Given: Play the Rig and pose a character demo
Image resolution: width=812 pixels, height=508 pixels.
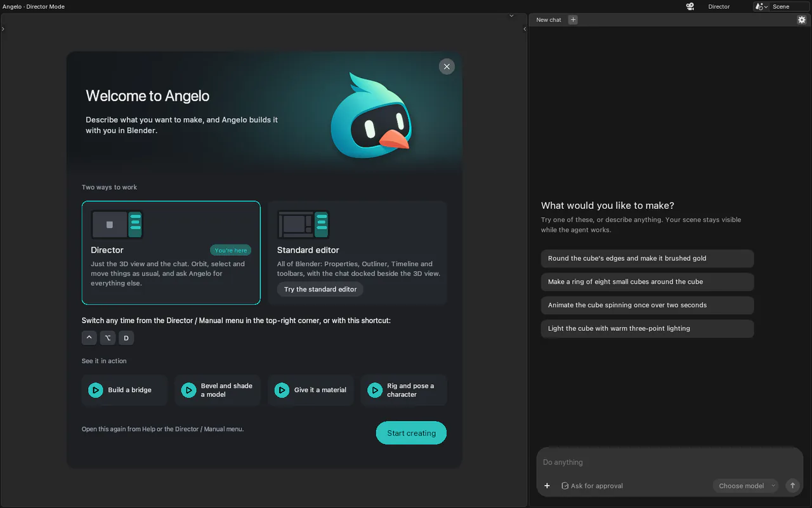Looking at the screenshot, I should tap(404, 390).
